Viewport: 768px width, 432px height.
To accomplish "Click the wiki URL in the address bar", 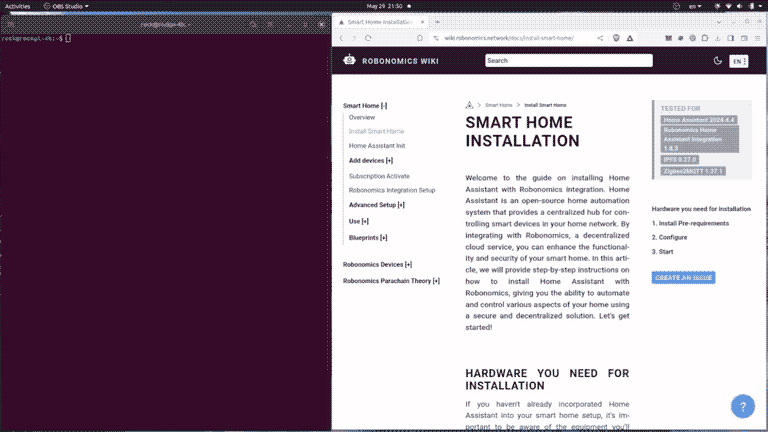I will coord(509,38).
